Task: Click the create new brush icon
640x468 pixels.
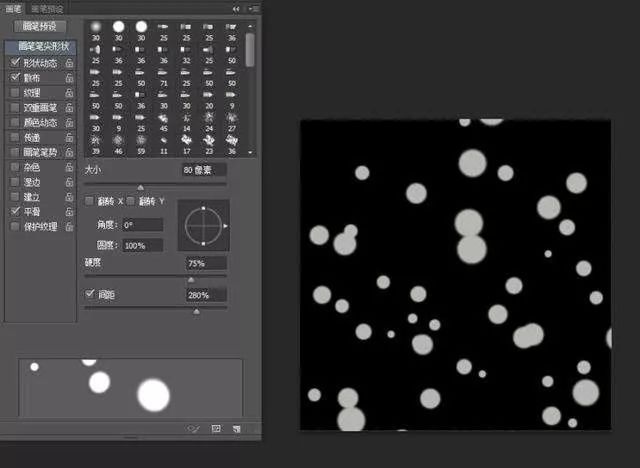Action: point(237,428)
